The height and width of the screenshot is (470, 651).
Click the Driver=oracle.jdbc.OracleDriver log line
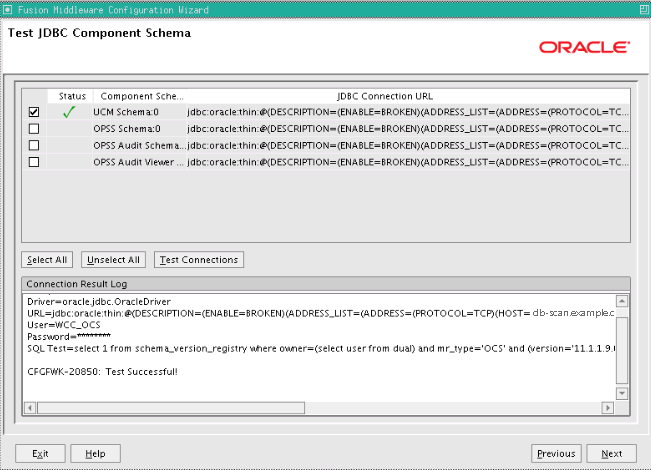[x=99, y=302]
